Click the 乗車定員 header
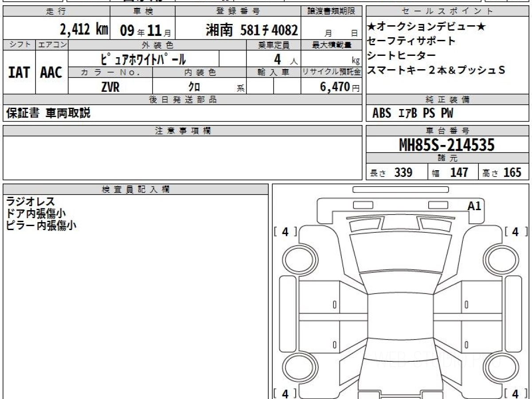The height and width of the screenshot is (399, 532). (274, 45)
